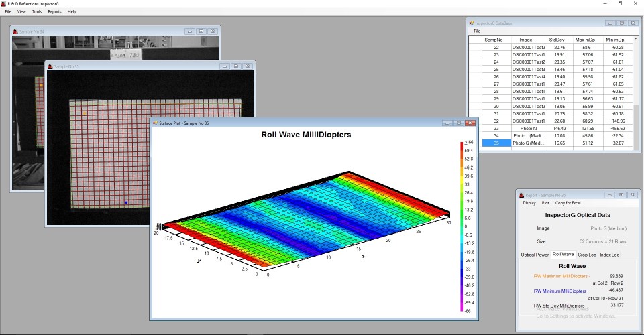Switch to the Crop Loc tab

click(586, 255)
